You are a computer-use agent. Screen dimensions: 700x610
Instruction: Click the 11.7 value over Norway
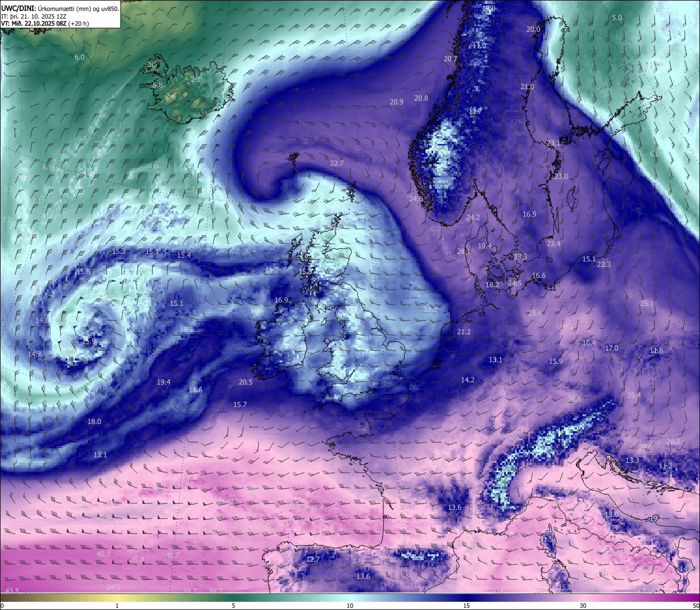click(x=475, y=111)
